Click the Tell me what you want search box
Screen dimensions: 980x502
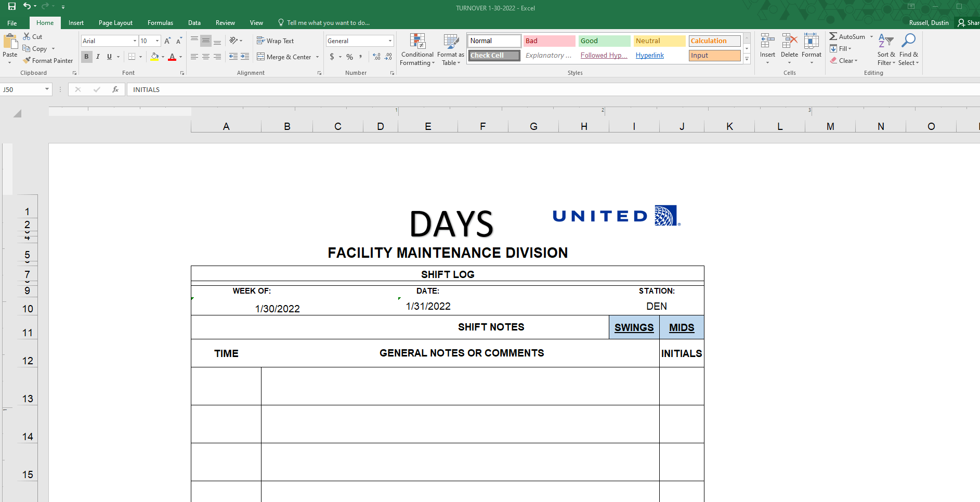click(324, 23)
